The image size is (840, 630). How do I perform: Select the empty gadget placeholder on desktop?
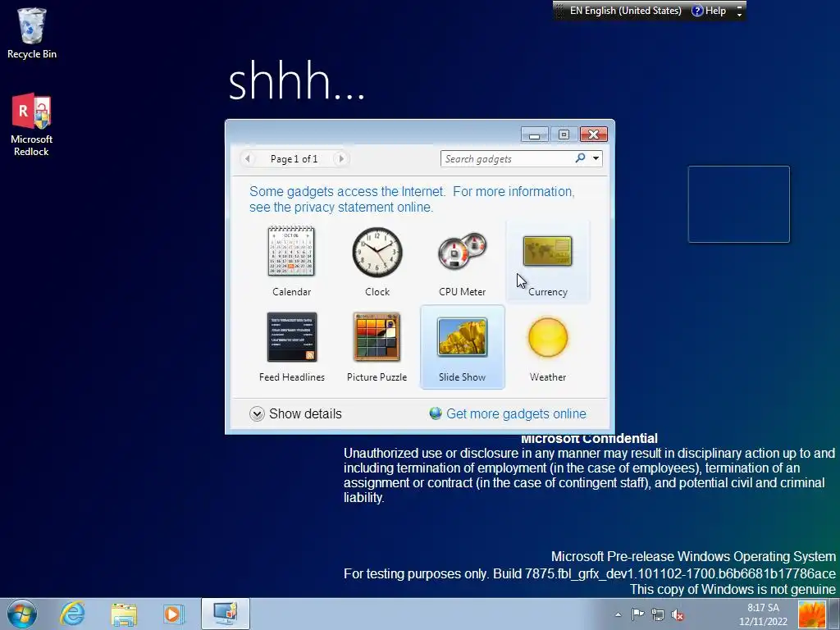[x=739, y=204]
